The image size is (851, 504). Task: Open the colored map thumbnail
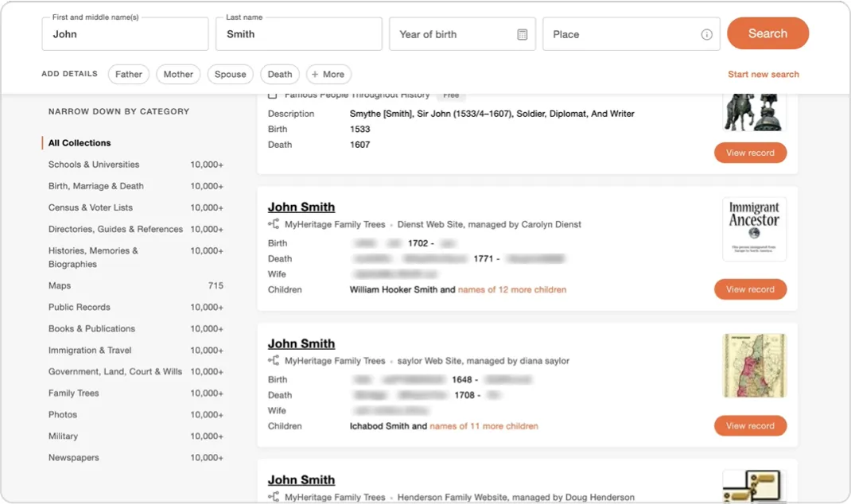755,366
